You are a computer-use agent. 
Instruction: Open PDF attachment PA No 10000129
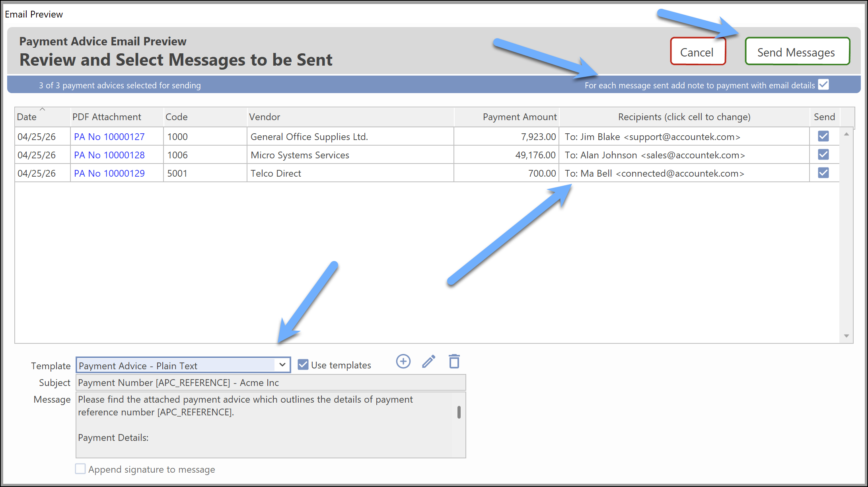(109, 173)
